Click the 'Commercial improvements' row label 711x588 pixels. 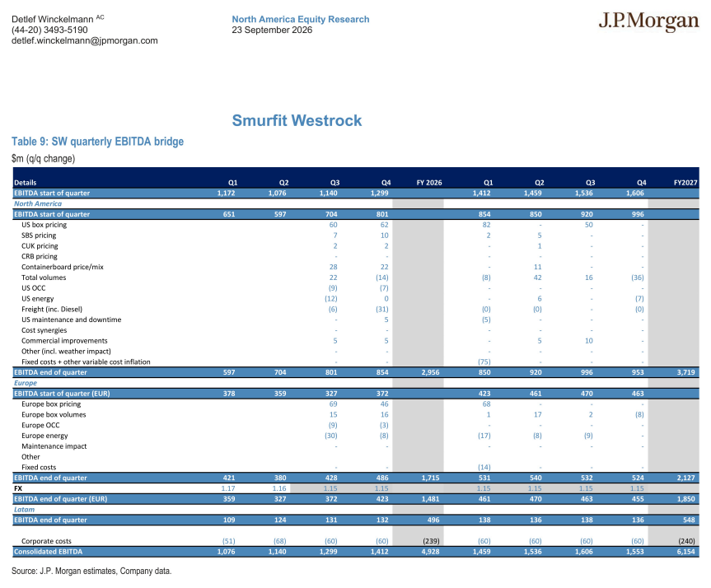tap(64, 341)
